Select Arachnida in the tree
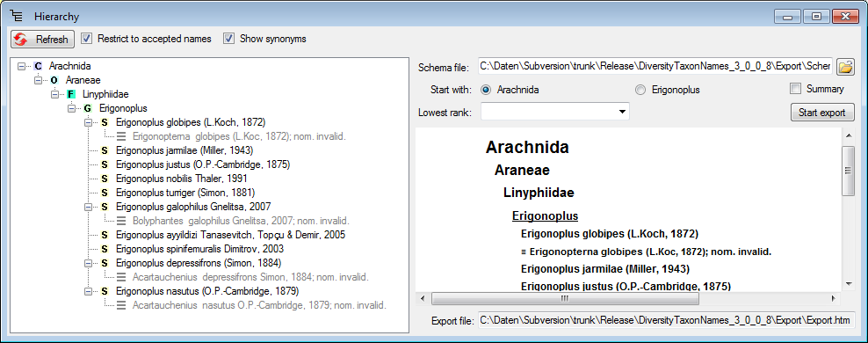This screenshot has width=868, height=343. pos(69,66)
